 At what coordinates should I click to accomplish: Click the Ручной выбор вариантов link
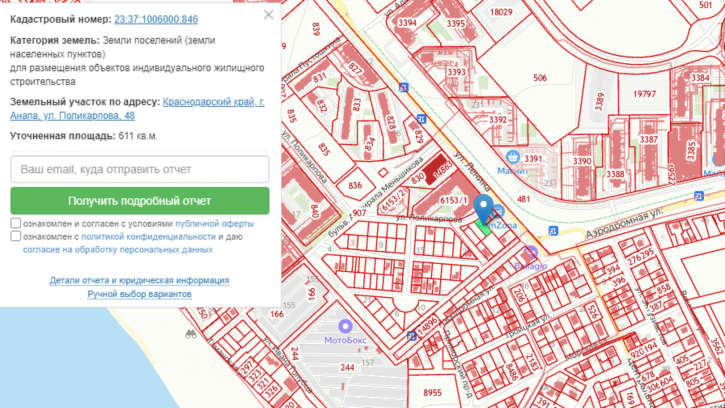click(x=140, y=295)
